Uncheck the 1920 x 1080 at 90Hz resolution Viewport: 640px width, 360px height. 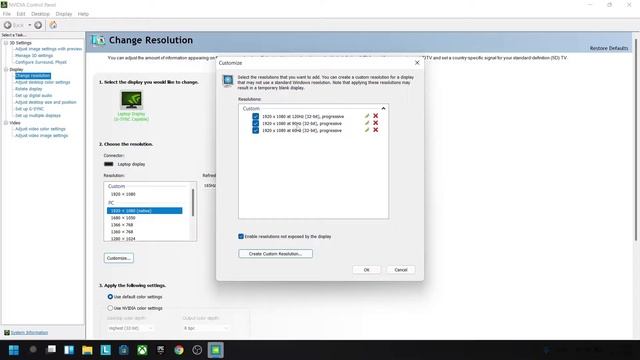tap(256, 123)
